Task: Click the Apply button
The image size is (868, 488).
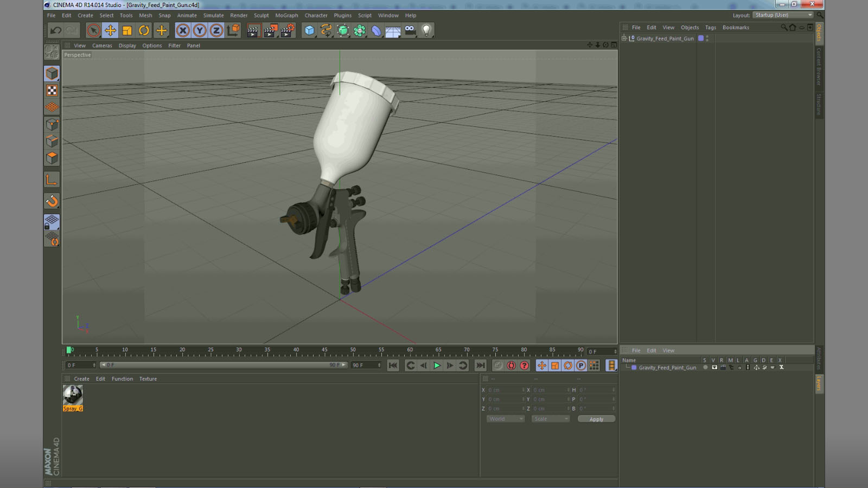Action: coord(596,419)
